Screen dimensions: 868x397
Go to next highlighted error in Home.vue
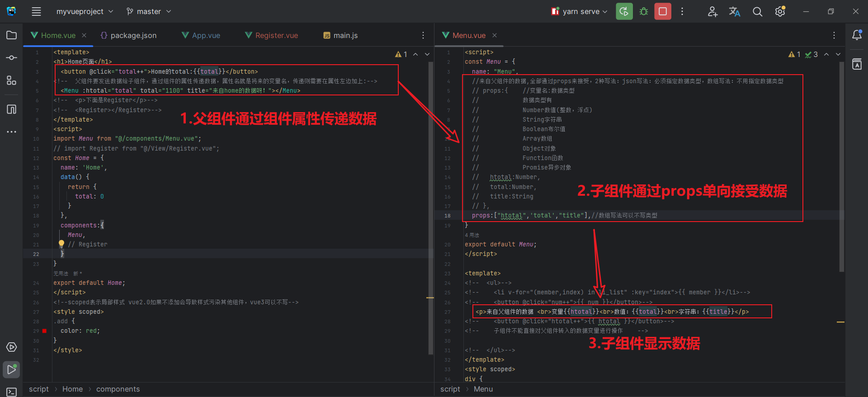427,54
